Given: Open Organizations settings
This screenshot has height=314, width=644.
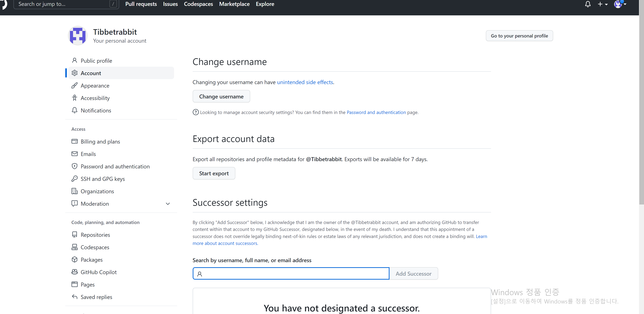Looking at the screenshot, I should 121,191.
